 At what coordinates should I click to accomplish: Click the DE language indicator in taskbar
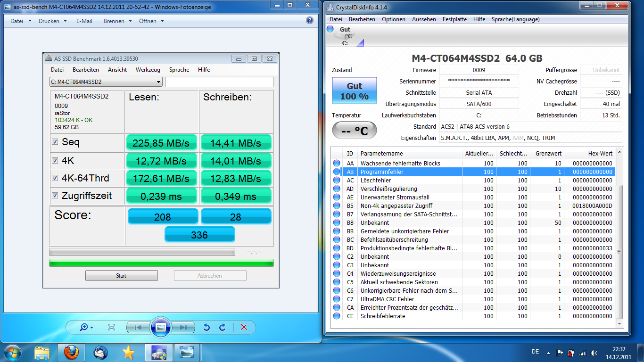pos(535,352)
